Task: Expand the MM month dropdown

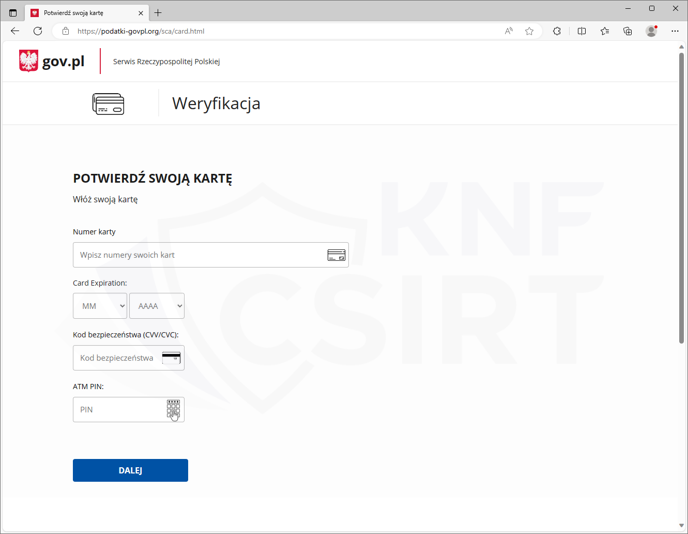Action: [x=100, y=306]
